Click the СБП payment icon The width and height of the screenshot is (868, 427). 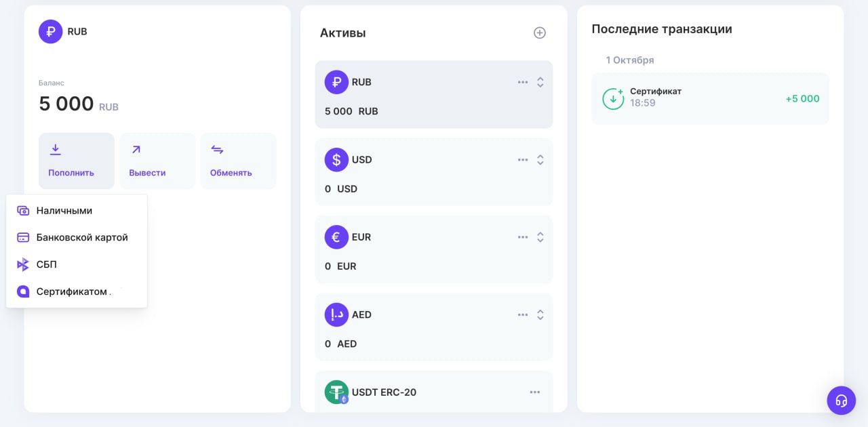[22, 264]
